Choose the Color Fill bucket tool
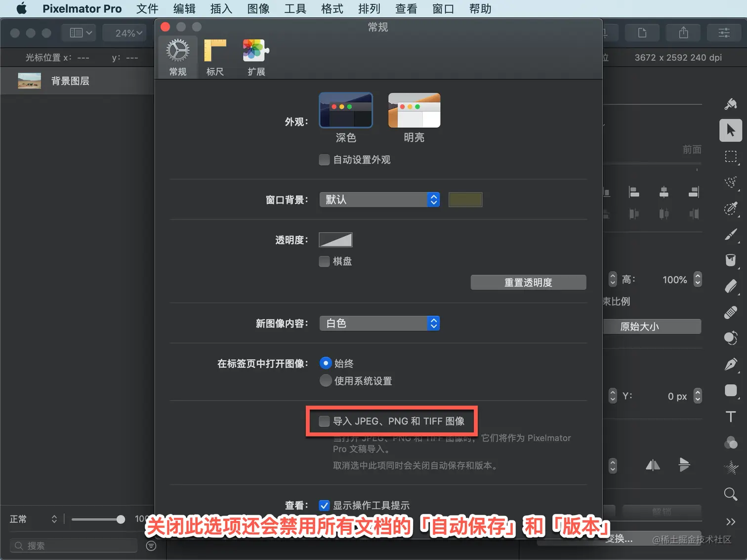Screen dimensions: 747x560 click(x=731, y=260)
